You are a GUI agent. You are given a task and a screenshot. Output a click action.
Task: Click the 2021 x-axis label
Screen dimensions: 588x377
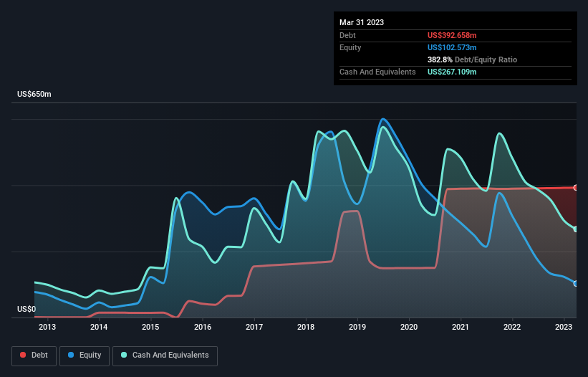pos(461,327)
